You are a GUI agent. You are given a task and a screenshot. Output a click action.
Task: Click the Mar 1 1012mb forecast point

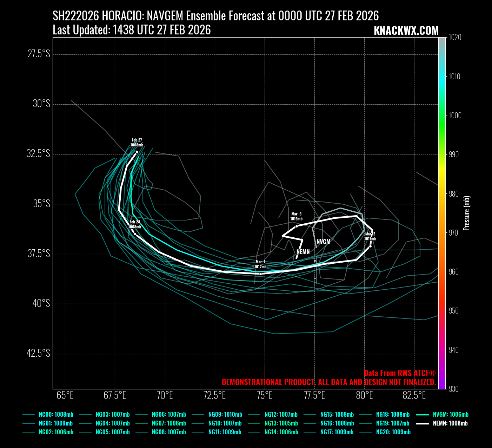[260, 274]
